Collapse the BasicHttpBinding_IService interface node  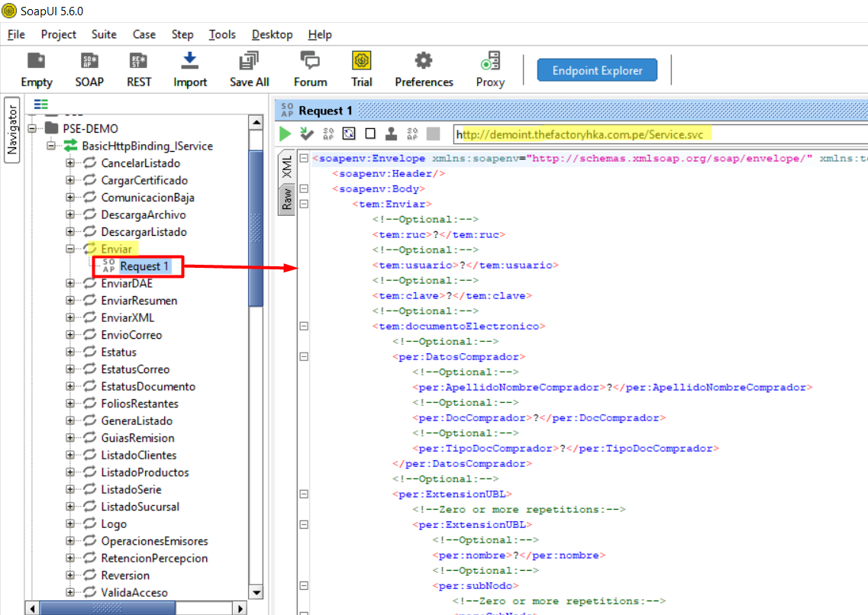pos(51,146)
